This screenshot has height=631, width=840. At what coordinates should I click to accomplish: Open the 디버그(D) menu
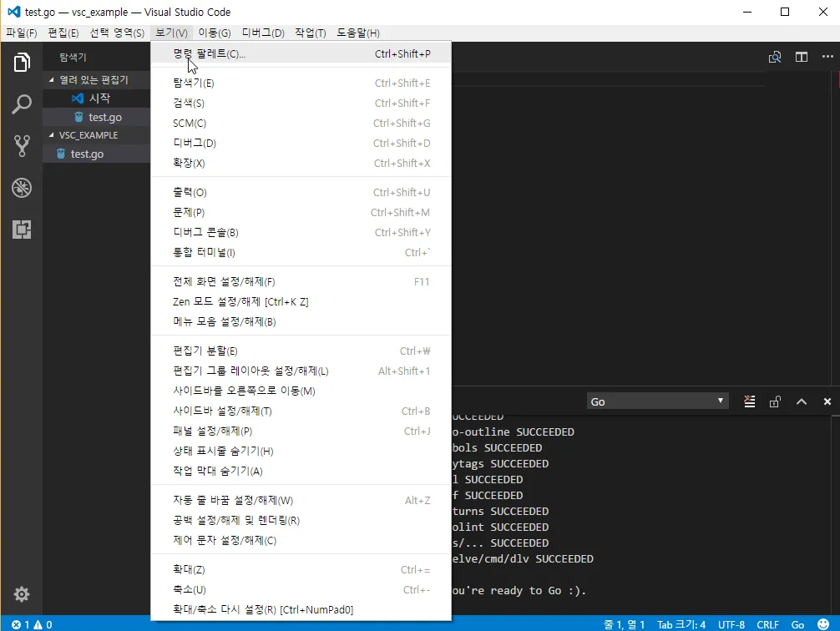(263, 33)
